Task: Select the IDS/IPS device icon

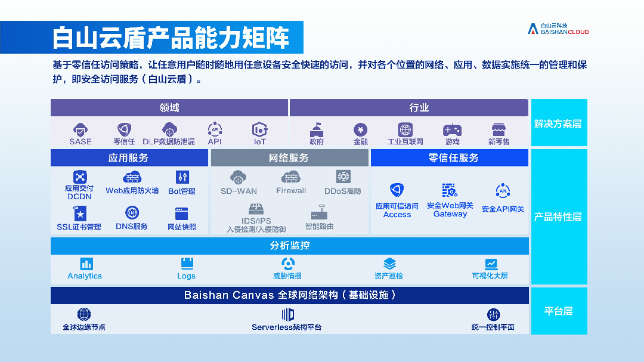Action: [x=256, y=209]
